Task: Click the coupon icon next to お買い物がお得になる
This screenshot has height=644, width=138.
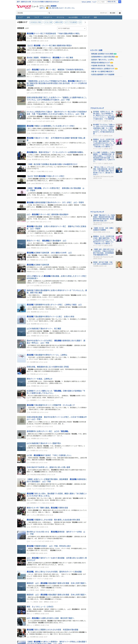Action: click(47, 8)
